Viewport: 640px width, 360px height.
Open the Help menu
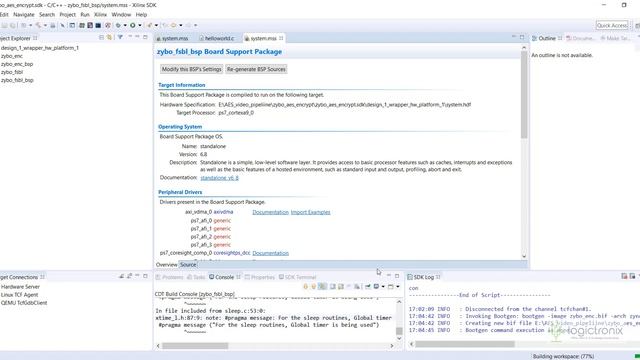(141, 14)
